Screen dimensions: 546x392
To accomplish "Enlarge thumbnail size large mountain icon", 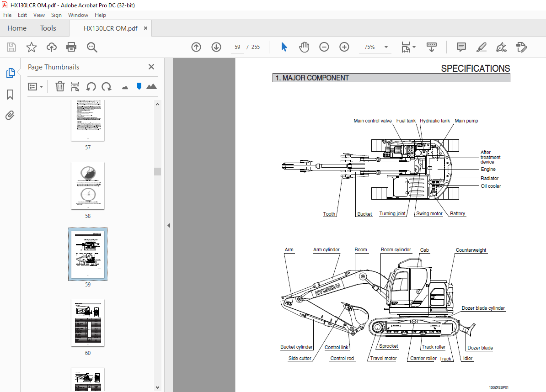I will [x=151, y=86].
